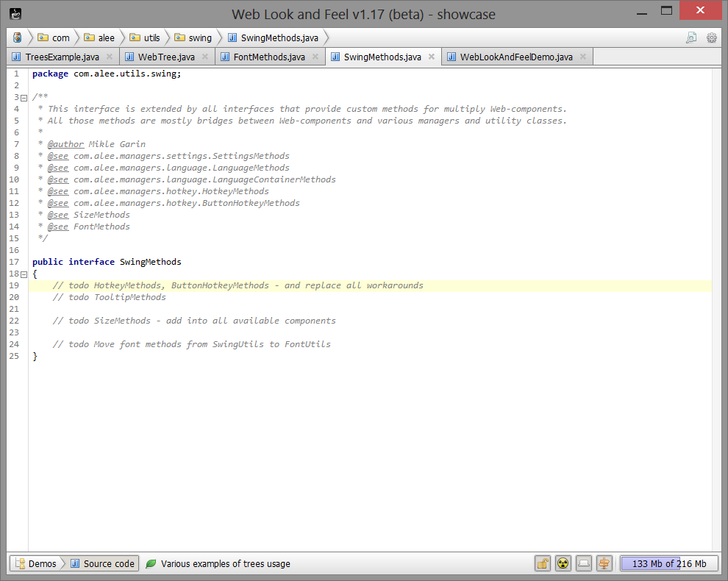
Task: Open the utils breadcrumb folder
Action: point(145,38)
